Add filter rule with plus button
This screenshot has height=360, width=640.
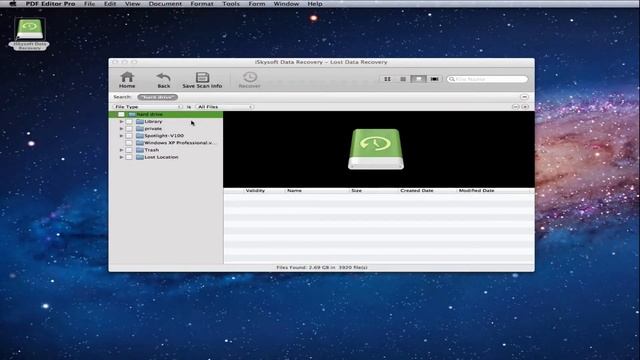(x=525, y=107)
